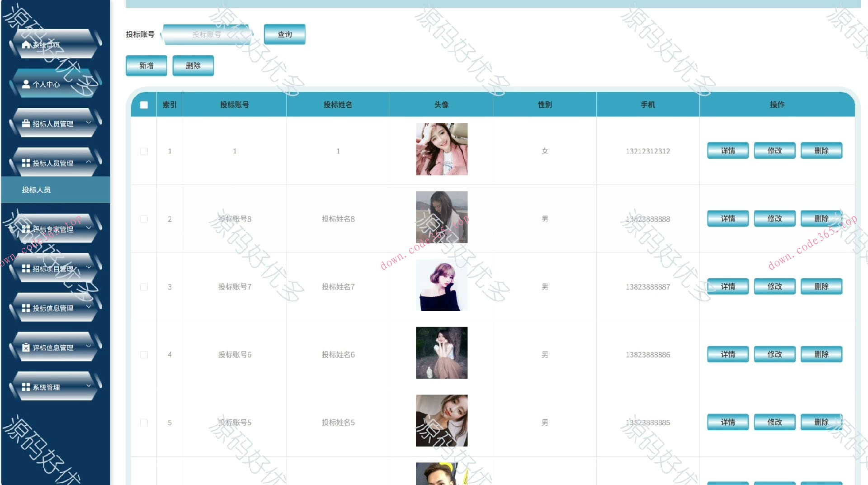This screenshot has width=868, height=485.
Task: Click the 查询 search button
Action: click(x=285, y=34)
